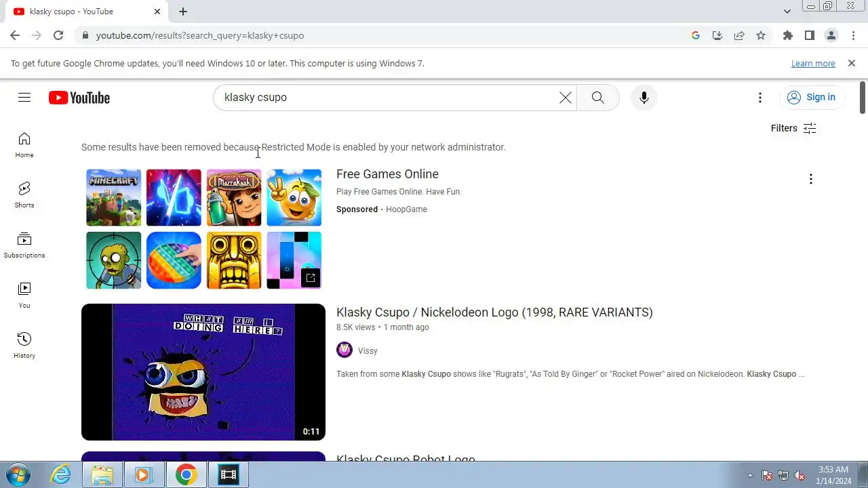This screenshot has width=868, height=488.
Task: Go back with browser back arrow
Action: pos(15,35)
